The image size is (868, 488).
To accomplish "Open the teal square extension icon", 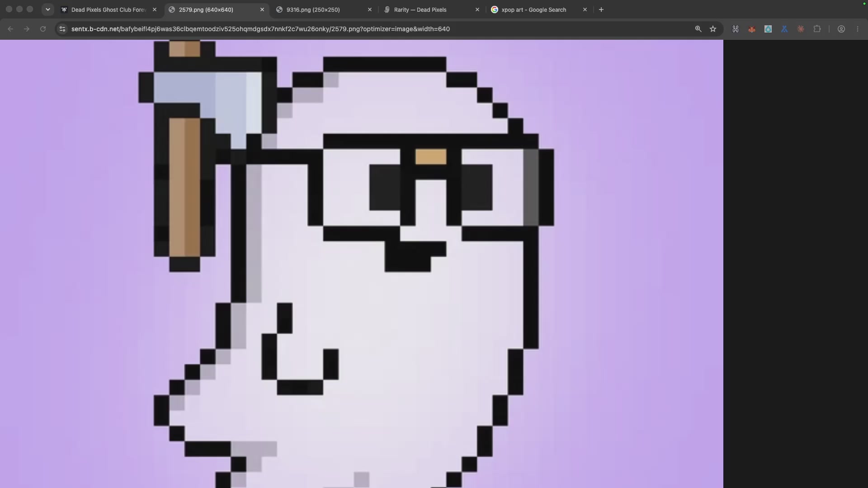I will 768,29.
